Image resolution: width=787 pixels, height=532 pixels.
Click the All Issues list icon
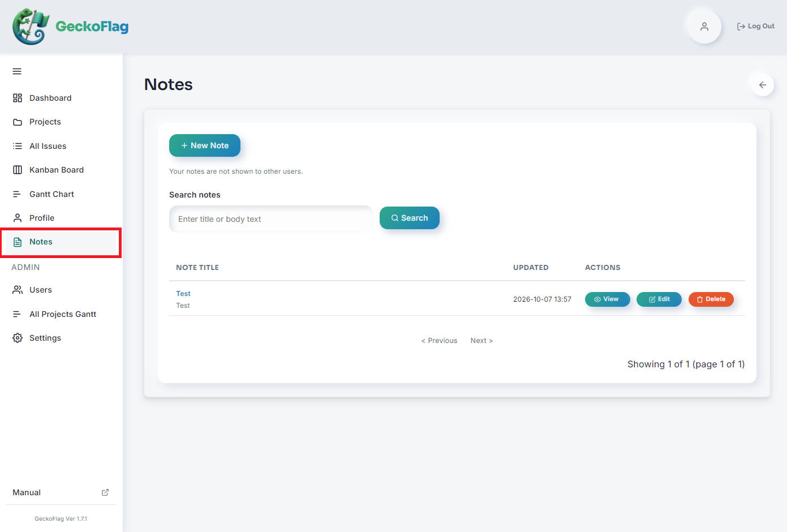pyautogui.click(x=18, y=146)
